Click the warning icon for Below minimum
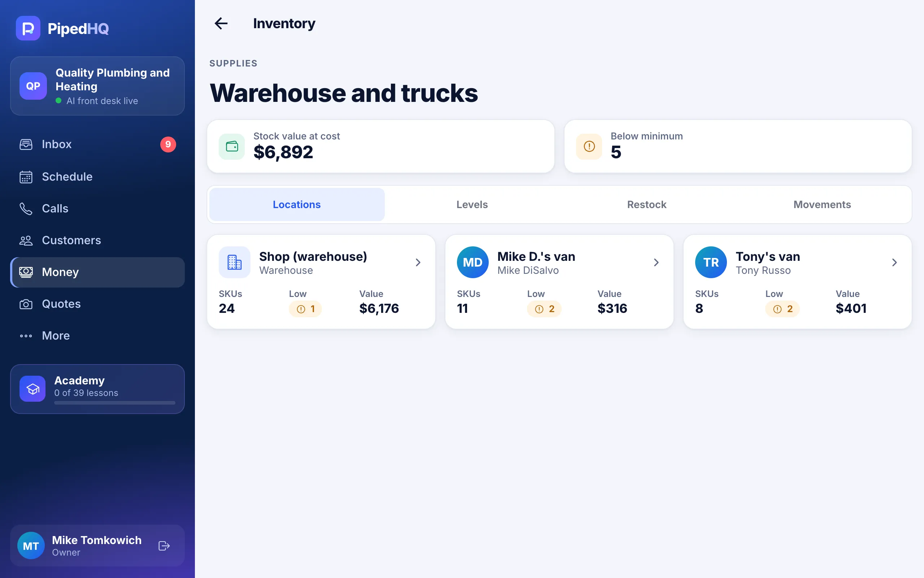Image resolution: width=924 pixels, height=578 pixels. (589, 146)
